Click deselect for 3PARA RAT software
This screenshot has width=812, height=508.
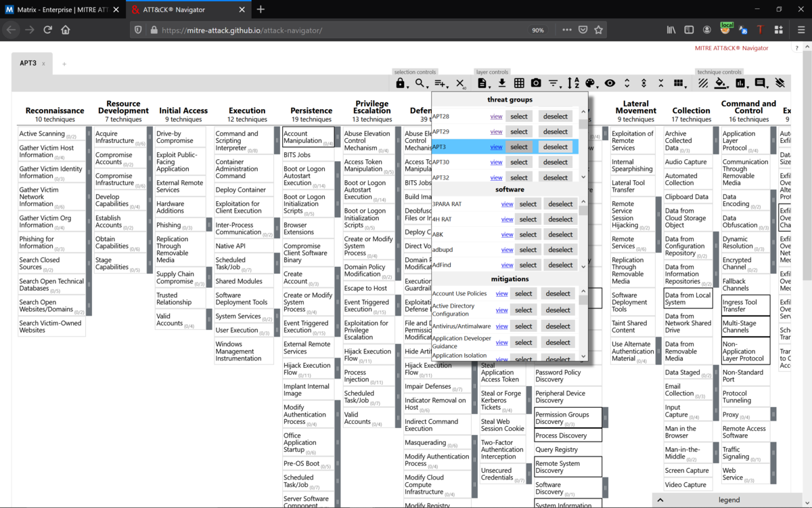pyautogui.click(x=560, y=204)
